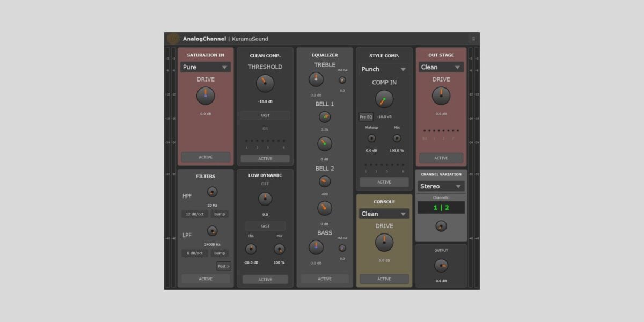Adjust the Mix knob in STYLE COMP
Screen dimensions: 644x322
(x=397, y=138)
